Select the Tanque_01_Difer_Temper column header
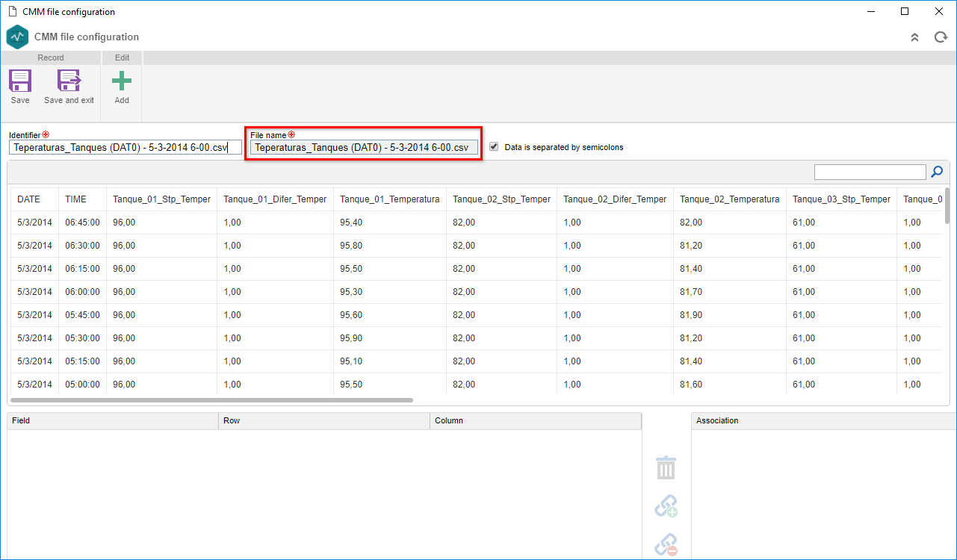This screenshot has width=957, height=560. 275,199
